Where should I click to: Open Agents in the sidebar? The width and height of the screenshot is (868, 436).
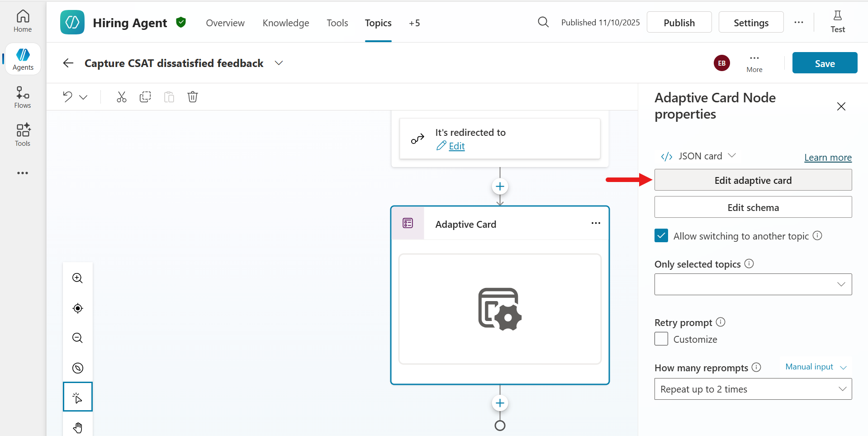[x=23, y=59]
